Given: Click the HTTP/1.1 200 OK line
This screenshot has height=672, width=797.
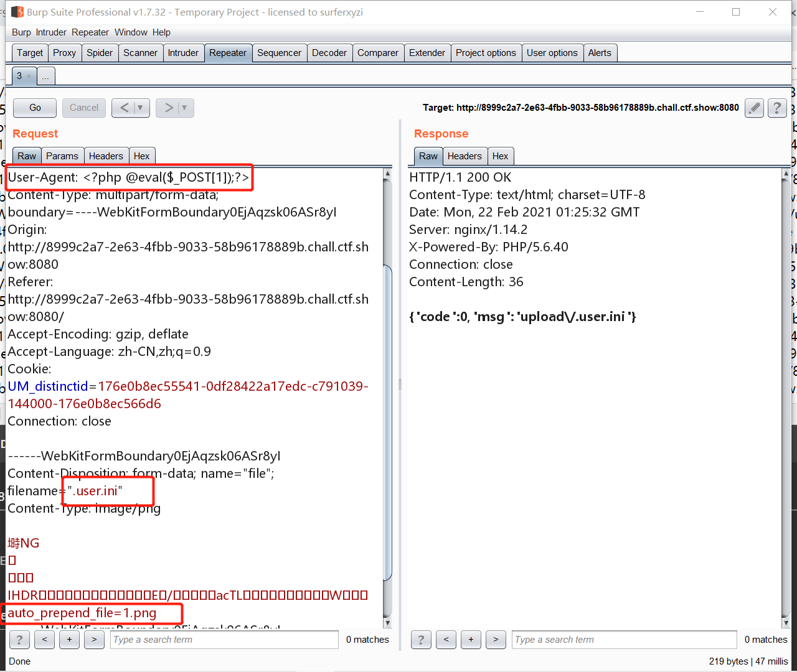Looking at the screenshot, I should point(460,177).
